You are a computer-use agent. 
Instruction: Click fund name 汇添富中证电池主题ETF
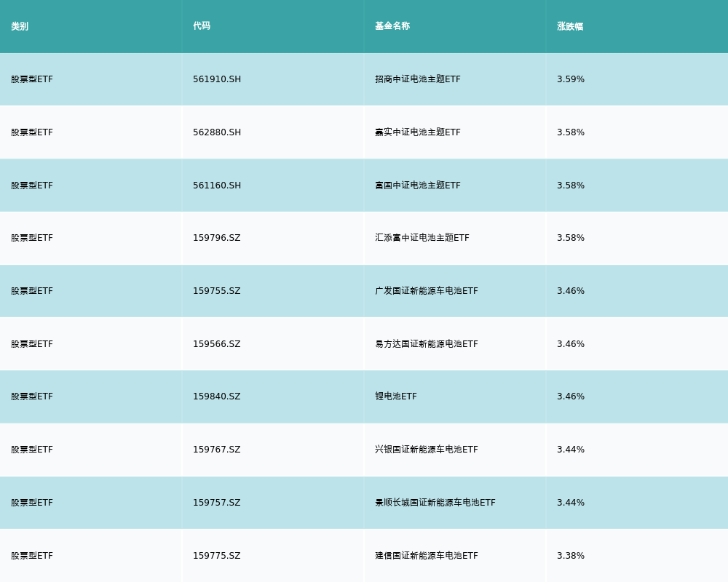pyautogui.click(x=422, y=238)
